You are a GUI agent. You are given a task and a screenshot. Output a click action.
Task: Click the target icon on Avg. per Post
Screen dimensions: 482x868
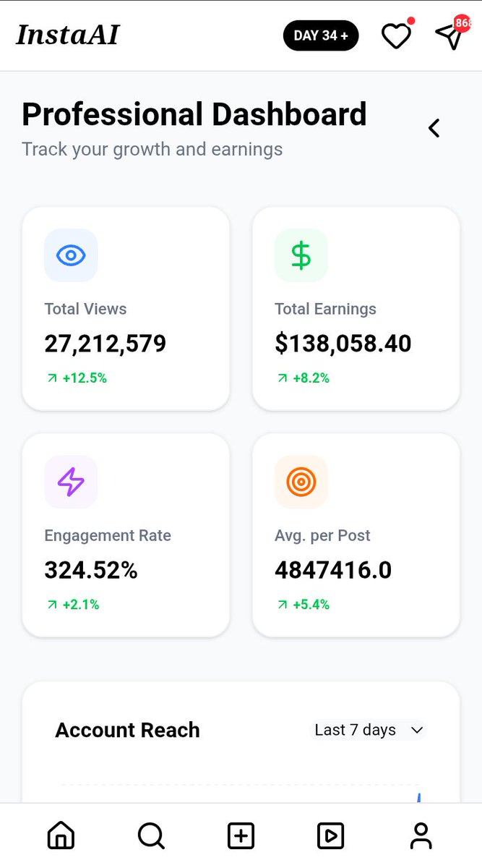tap(301, 482)
